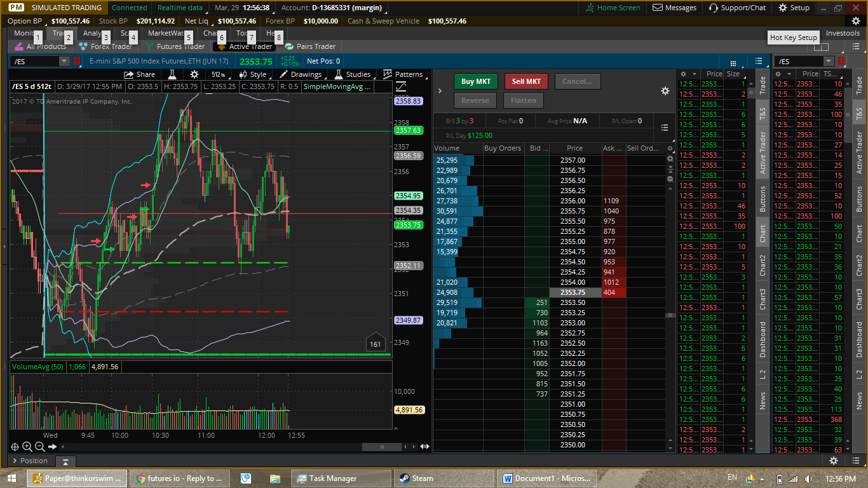Click the Cancel... button
The width and height of the screenshot is (868, 488).
coord(577,81)
